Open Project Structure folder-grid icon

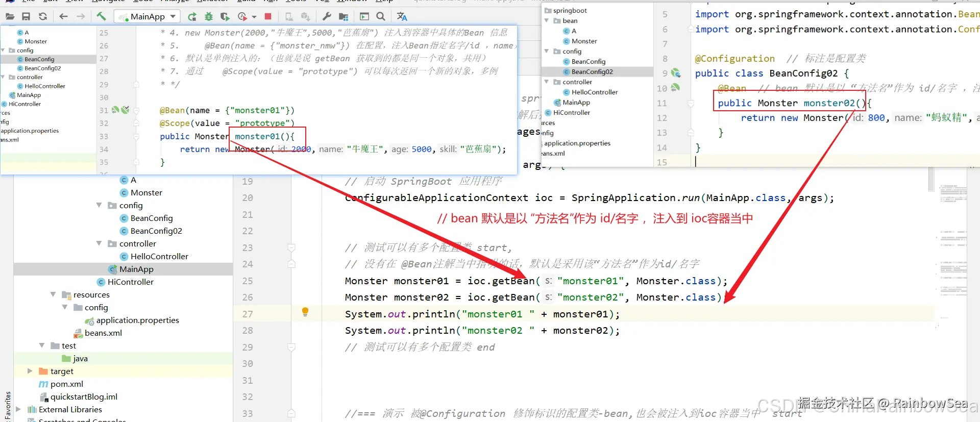pyautogui.click(x=344, y=16)
